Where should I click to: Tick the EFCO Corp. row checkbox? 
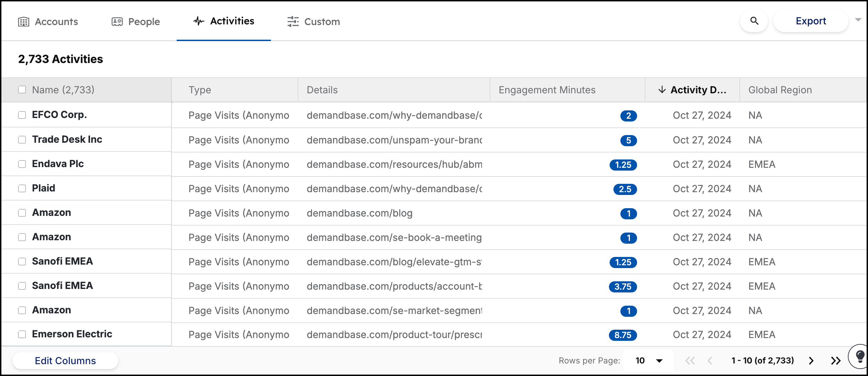(22, 115)
